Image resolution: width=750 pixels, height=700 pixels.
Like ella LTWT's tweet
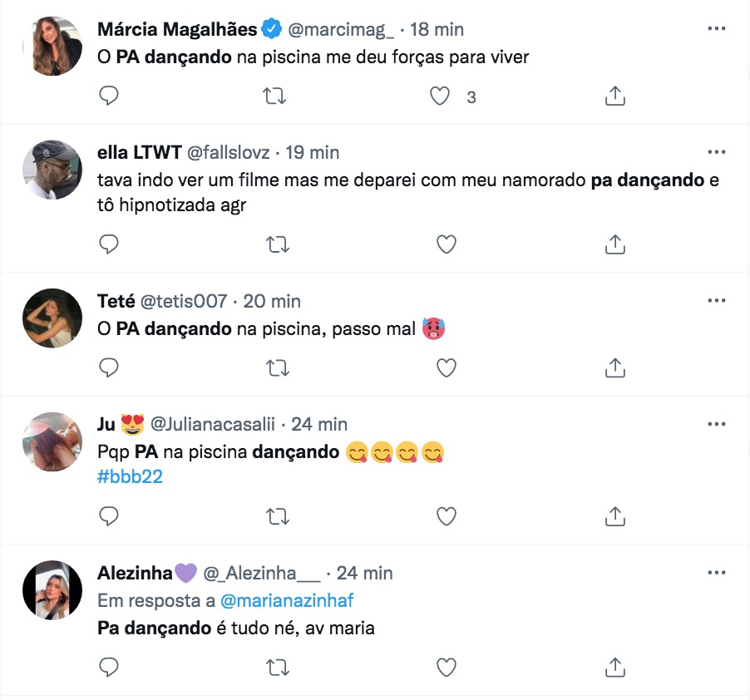(x=447, y=244)
